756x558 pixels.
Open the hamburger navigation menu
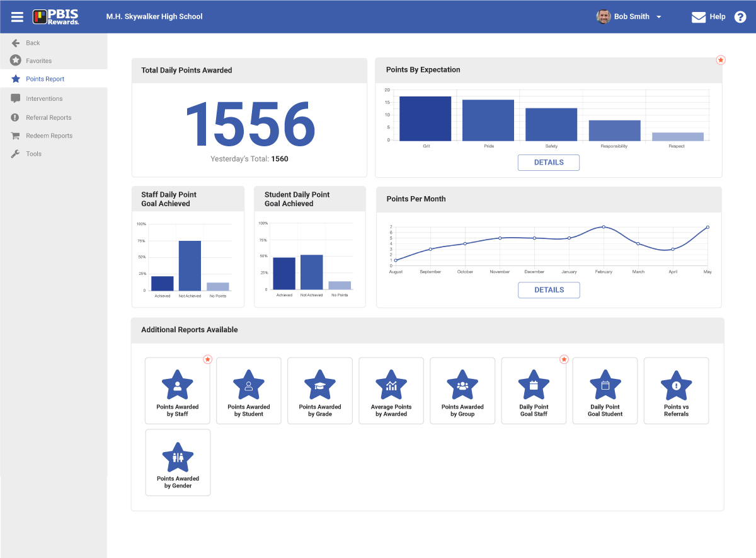[17, 17]
